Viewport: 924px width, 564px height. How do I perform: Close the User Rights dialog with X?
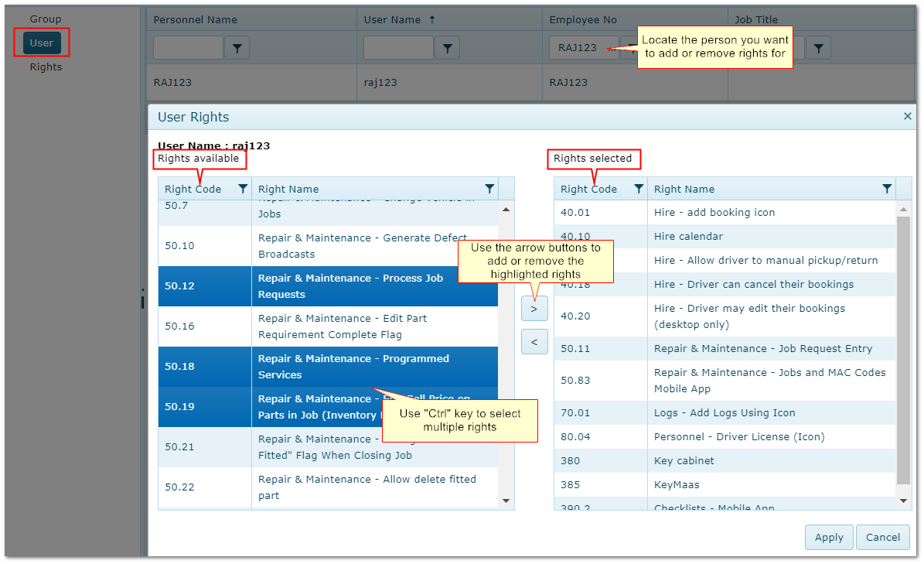point(908,116)
